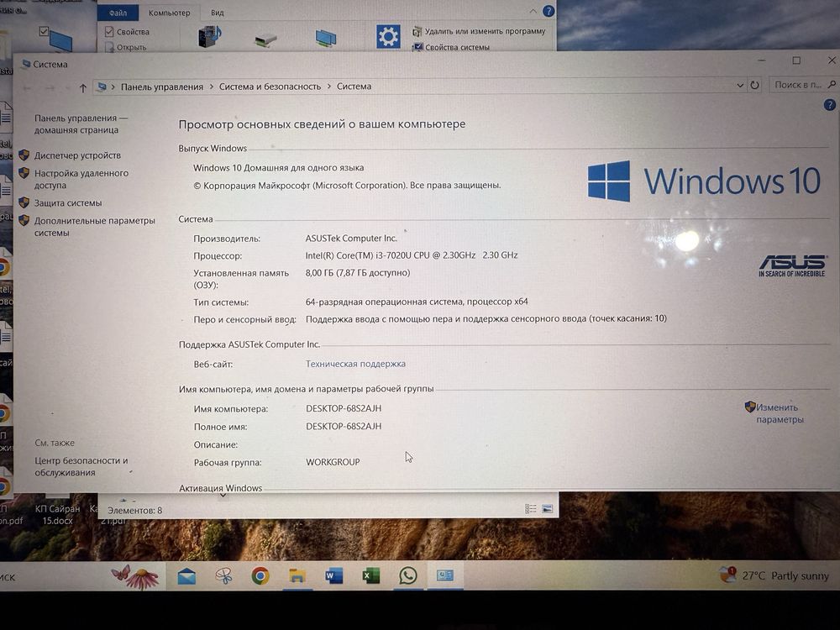Screen dimensions: 840x630
Task: Click the 64-разрядная операционная система value
Action: tap(417, 302)
